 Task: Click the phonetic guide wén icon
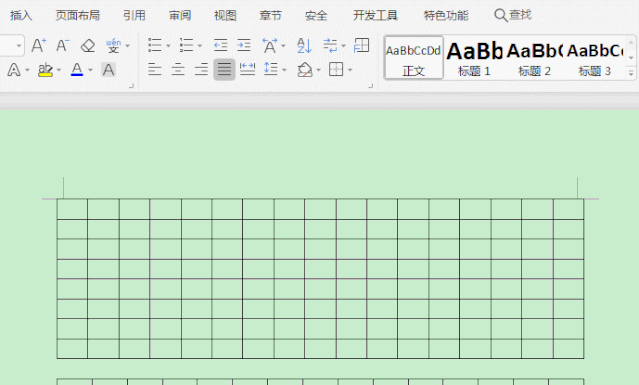(x=113, y=45)
